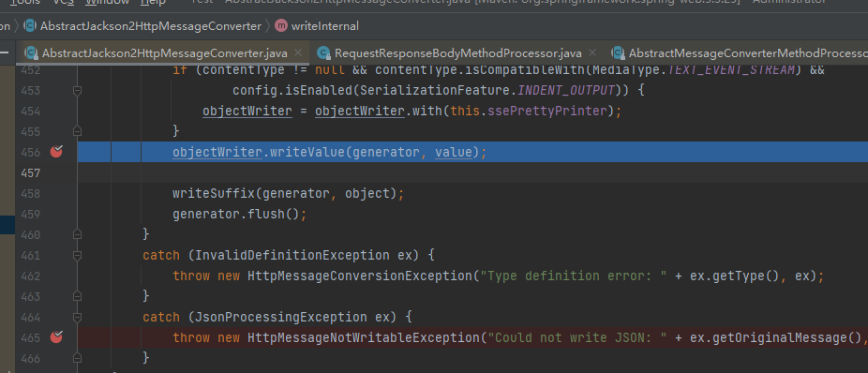Viewport: 868px width, 373px height.
Task: Collapse catch block at line 461
Action: 78,255
